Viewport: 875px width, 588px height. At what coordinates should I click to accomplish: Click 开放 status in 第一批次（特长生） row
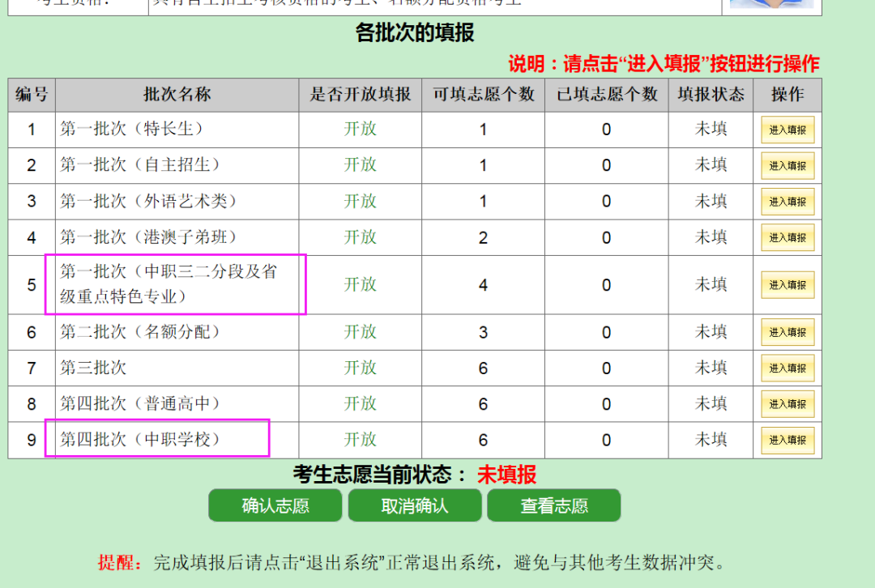click(x=360, y=129)
